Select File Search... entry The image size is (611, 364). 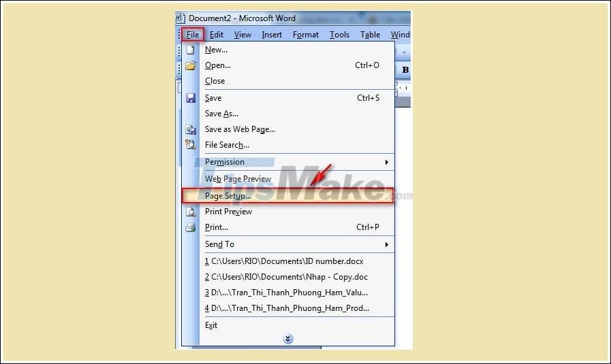(288, 145)
